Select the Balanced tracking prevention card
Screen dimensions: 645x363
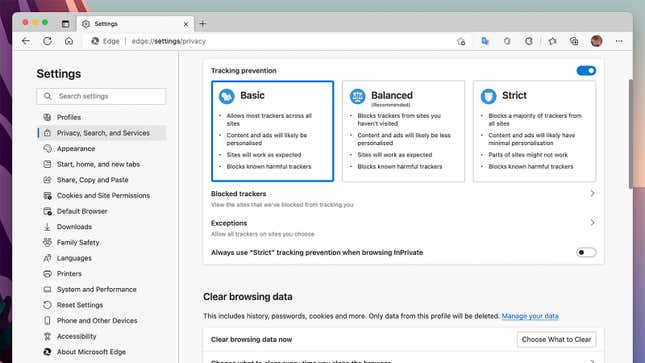pyautogui.click(x=403, y=131)
